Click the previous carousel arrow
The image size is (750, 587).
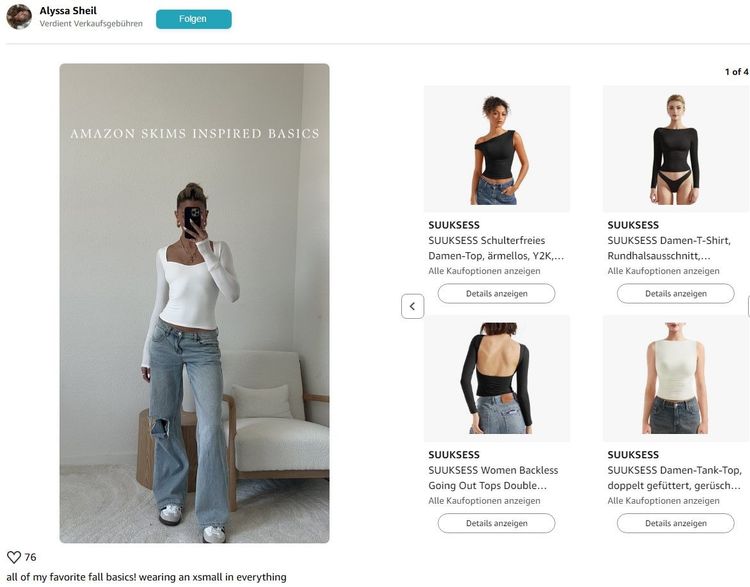[x=413, y=306]
